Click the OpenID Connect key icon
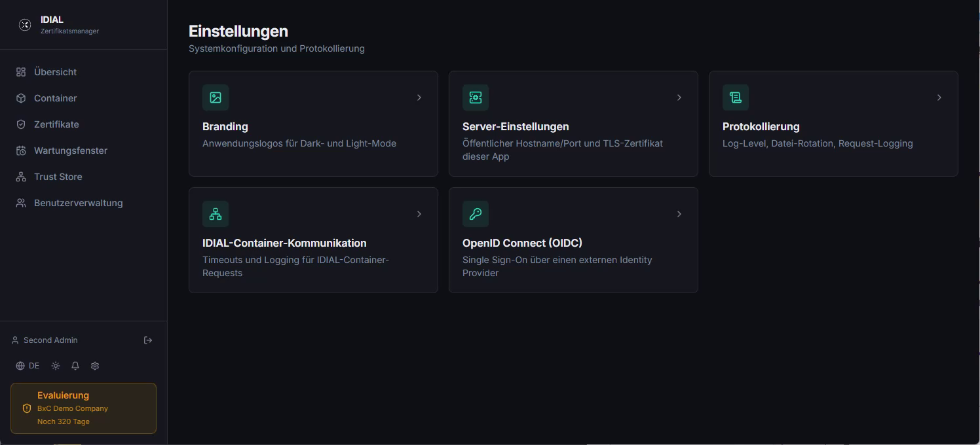The height and width of the screenshot is (445, 980). [x=476, y=214]
